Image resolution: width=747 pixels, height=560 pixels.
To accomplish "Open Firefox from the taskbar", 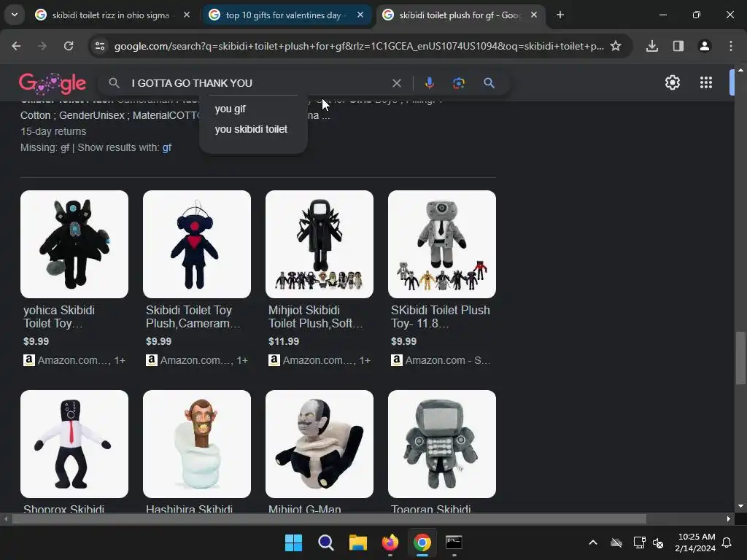I will coord(390,542).
